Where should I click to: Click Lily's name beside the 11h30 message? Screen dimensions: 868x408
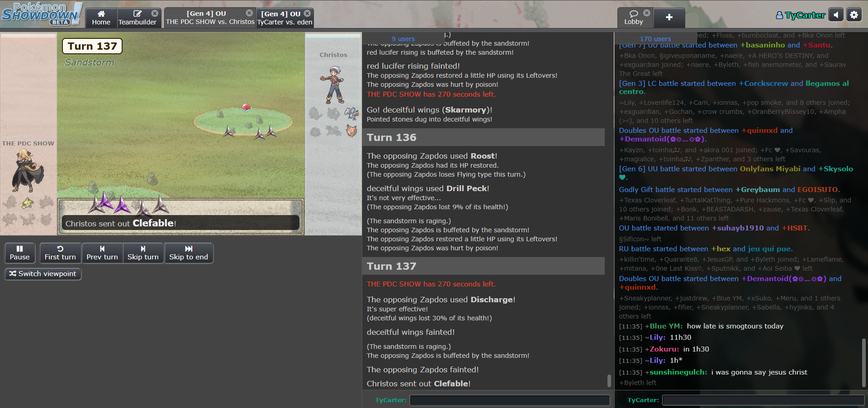[x=658, y=338]
